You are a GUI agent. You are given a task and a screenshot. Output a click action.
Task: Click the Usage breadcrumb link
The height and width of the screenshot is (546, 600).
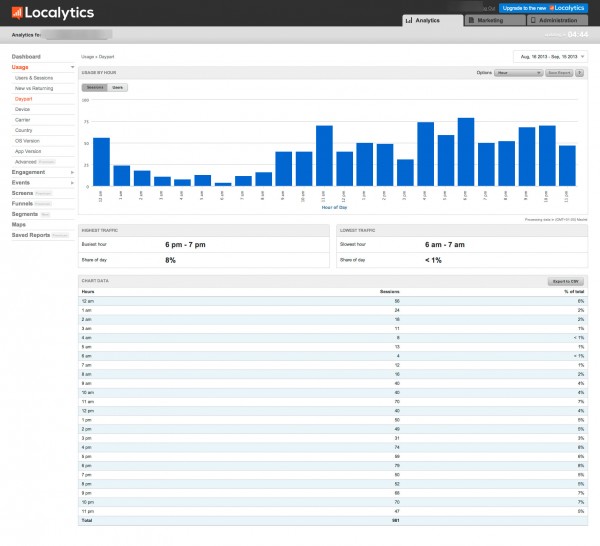coord(87,57)
